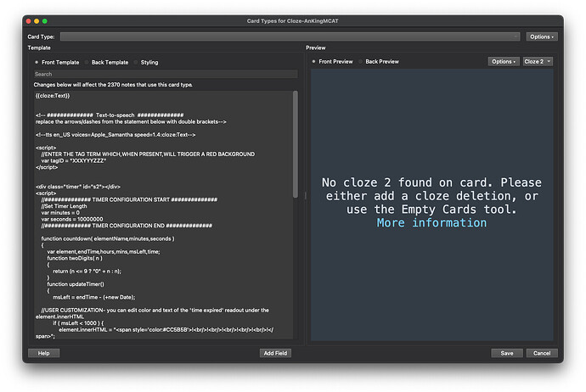The height and width of the screenshot is (392, 586).
Task: Click the Add Field button
Action: point(276,353)
